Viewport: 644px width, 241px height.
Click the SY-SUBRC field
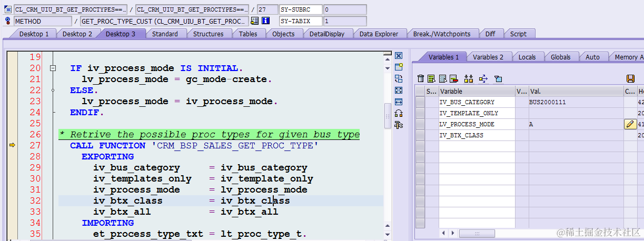(300, 9)
